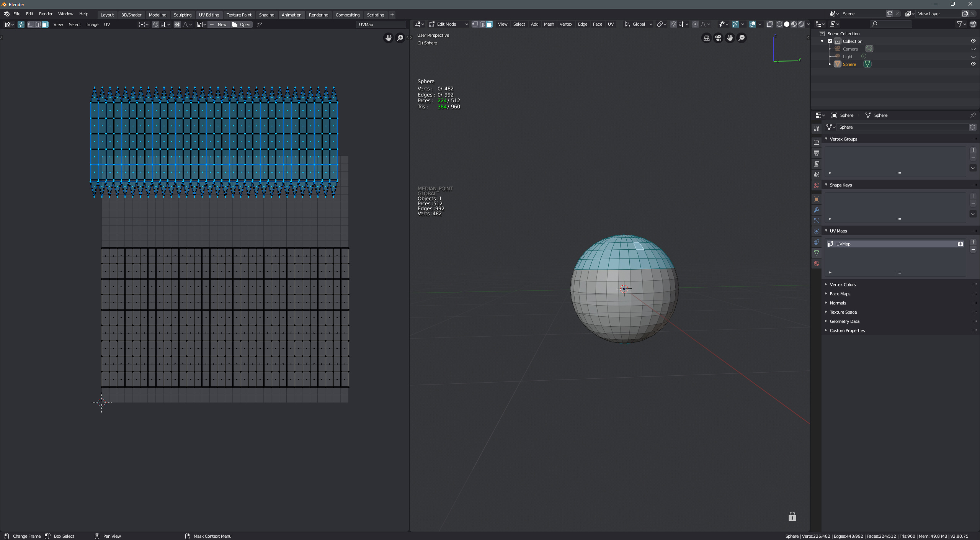Open the Output properties tab
980x540 pixels.
817,153
